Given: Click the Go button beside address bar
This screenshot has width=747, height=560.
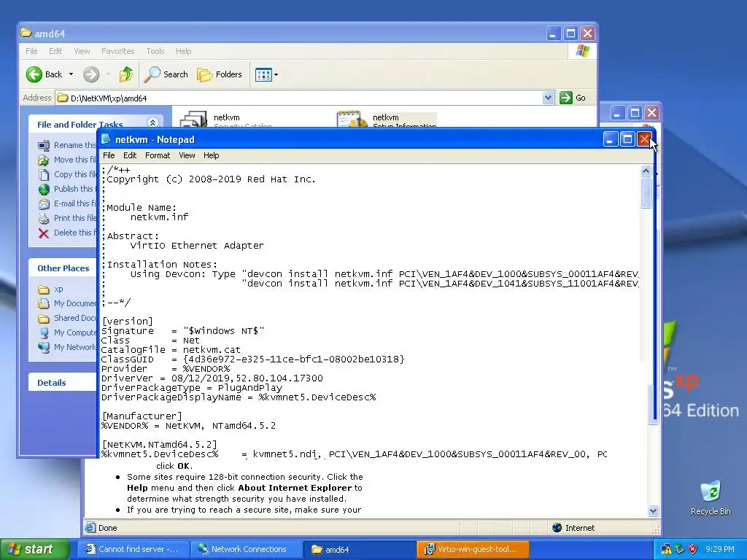Looking at the screenshot, I should click(573, 98).
